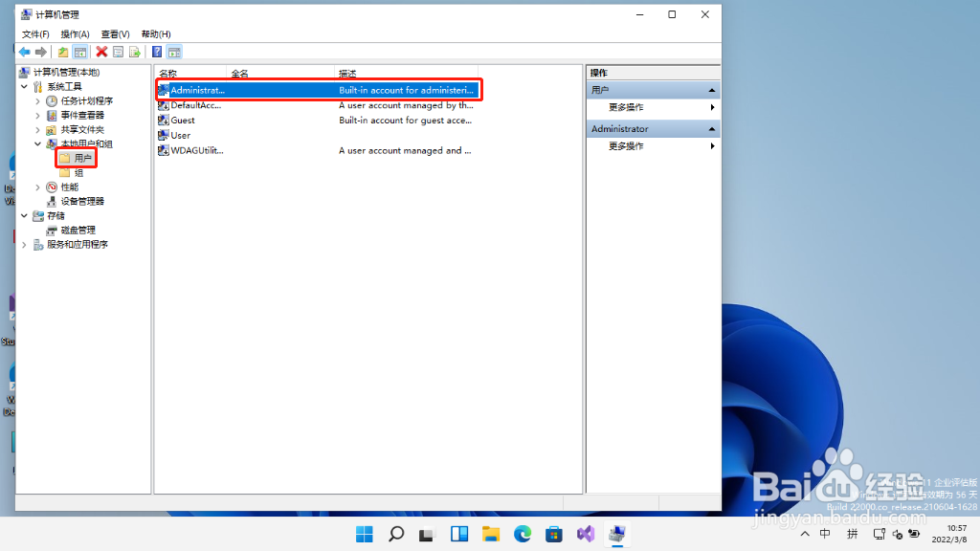Screen dimensions: 980x551
Task: Expand the 任务计划程序 tree node
Action: click(37, 100)
